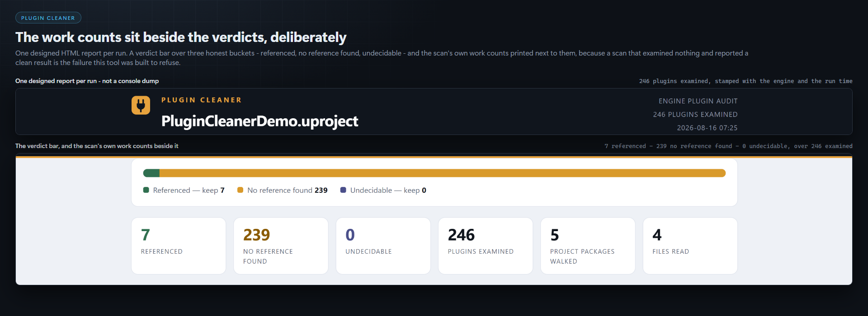The height and width of the screenshot is (316, 868).
Task: Click the orange segment of verdict bar
Action: point(443,173)
